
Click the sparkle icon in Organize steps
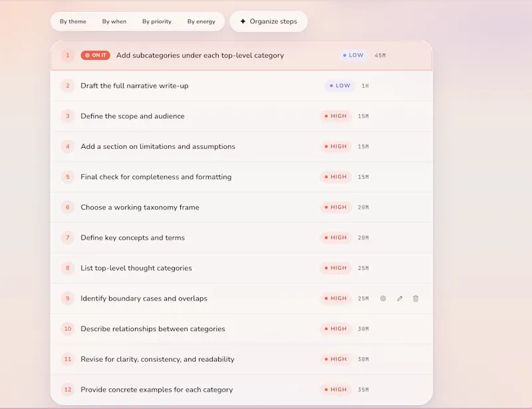(243, 21)
